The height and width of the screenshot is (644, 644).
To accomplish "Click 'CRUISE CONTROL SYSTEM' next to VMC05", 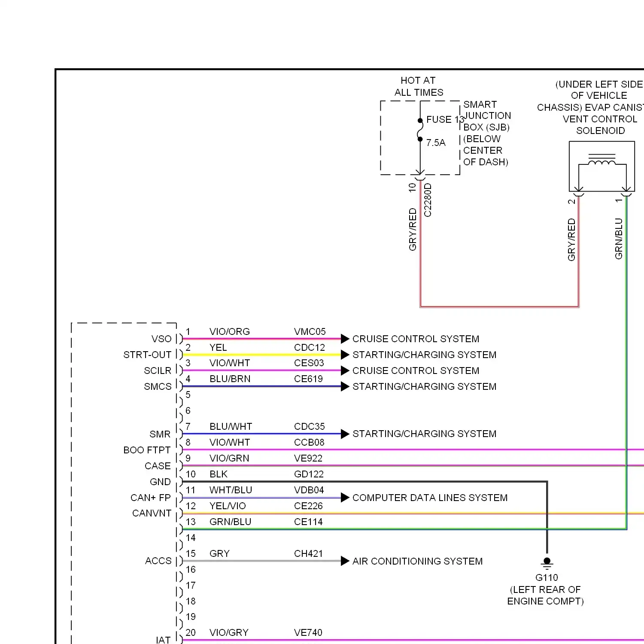I will coord(416,339).
